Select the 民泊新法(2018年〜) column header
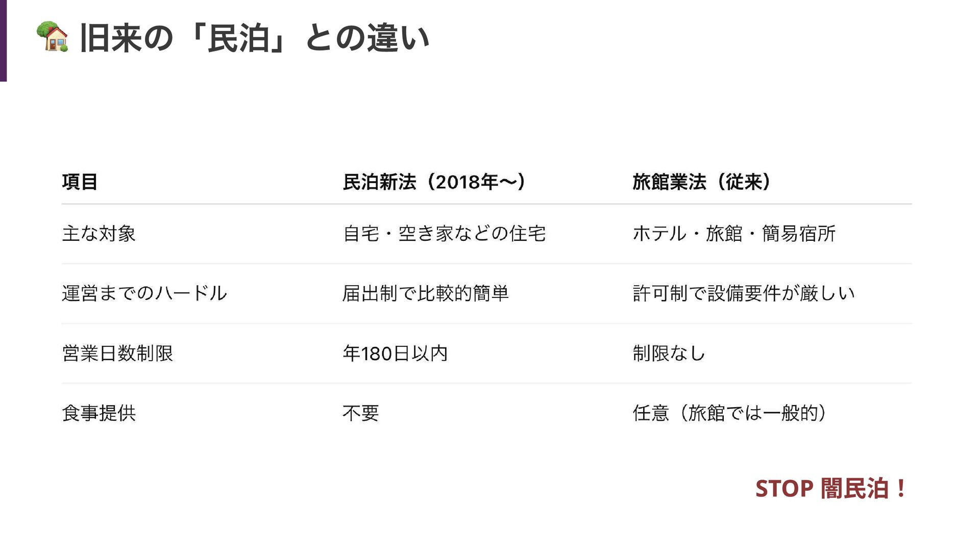Image resolution: width=980 pixels, height=551 pixels. pyautogui.click(x=434, y=182)
